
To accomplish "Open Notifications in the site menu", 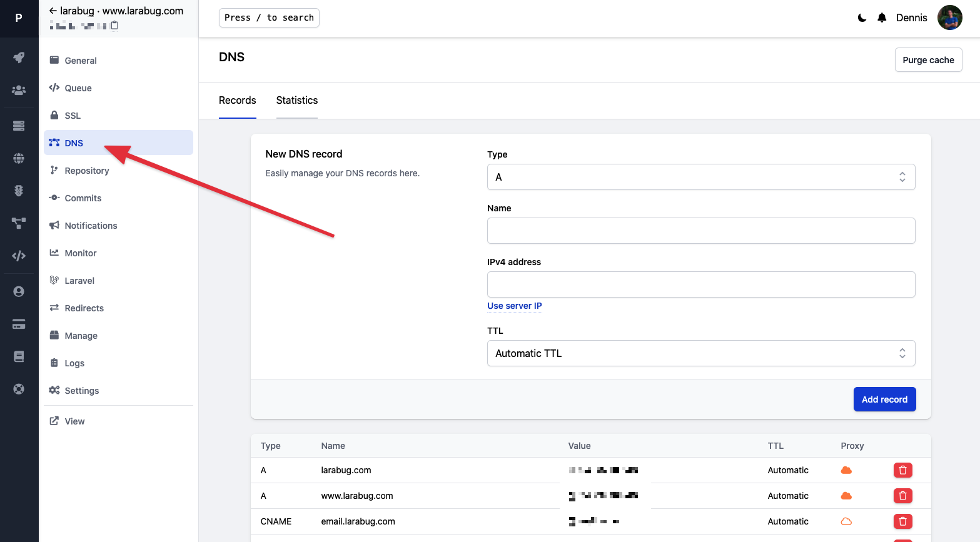I will 118,225.
